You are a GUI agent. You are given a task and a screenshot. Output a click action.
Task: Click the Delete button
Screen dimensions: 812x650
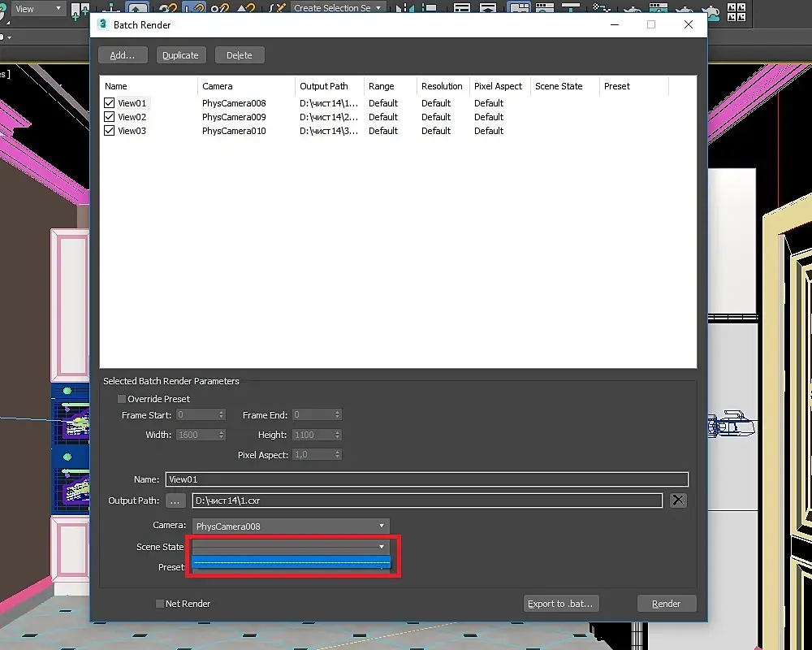[240, 55]
